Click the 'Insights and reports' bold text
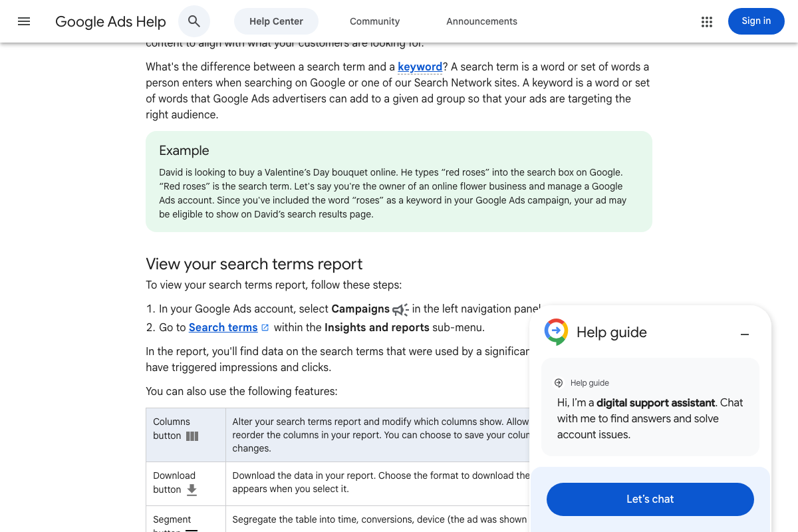 point(377,327)
